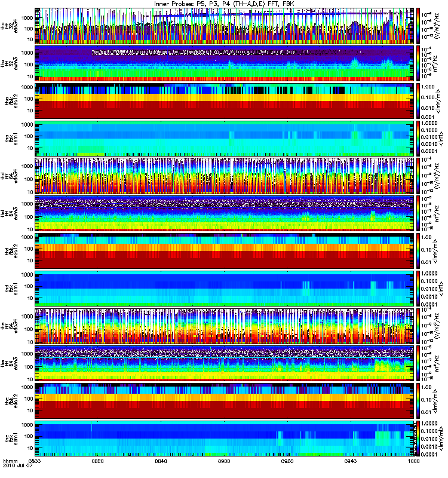Screen dimensions: 448x478
Task: Click the "tha fff 32 scm3" axis label
Action: 9,63
